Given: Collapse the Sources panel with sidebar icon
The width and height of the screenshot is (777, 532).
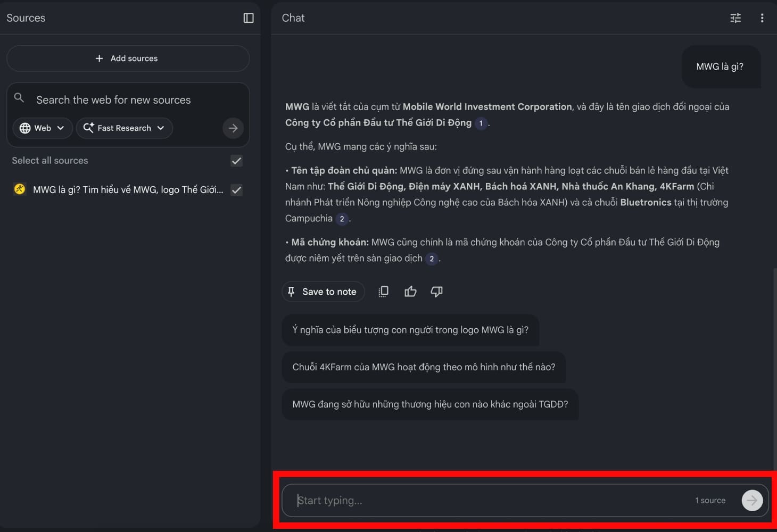Looking at the screenshot, I should tap(249, 18).
